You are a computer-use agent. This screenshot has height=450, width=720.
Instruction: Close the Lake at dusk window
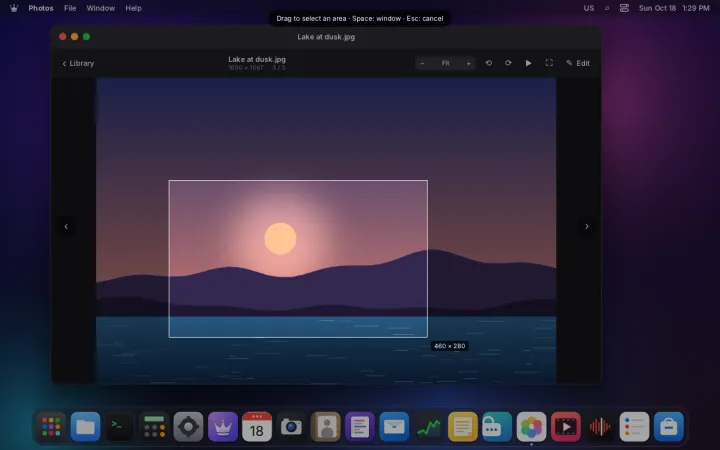coord(62,36)
